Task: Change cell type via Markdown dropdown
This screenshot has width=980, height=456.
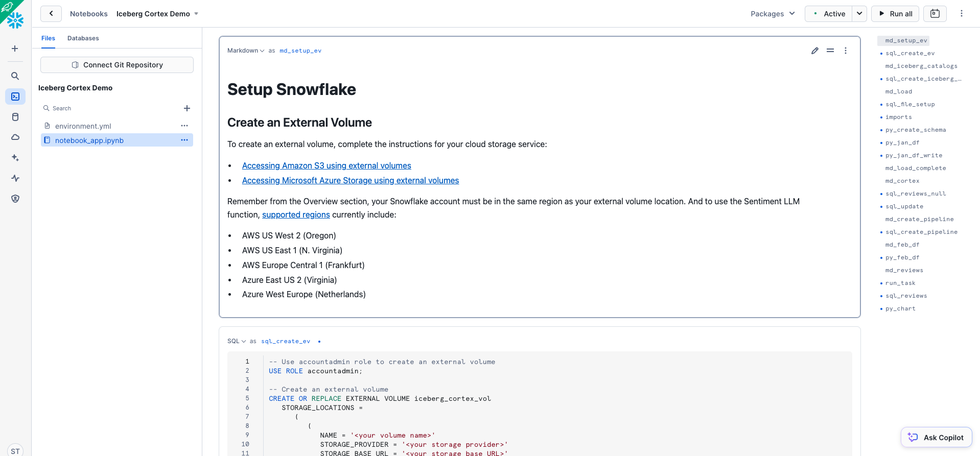Action: point(246,51)
